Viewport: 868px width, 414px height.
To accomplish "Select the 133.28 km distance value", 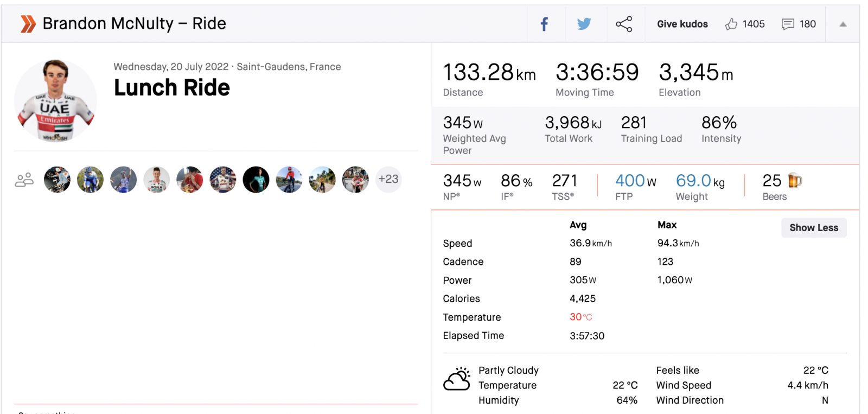I will point(489,73).
